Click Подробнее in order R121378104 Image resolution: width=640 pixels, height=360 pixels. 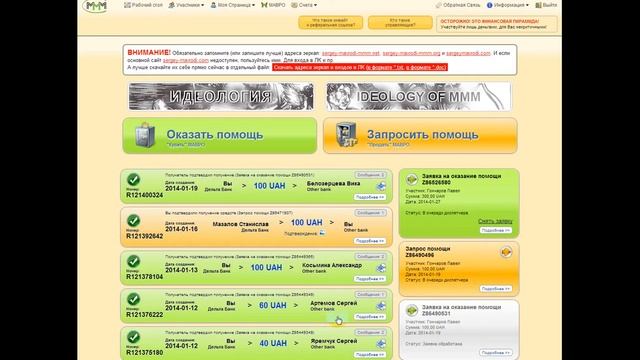click(370, 279)
